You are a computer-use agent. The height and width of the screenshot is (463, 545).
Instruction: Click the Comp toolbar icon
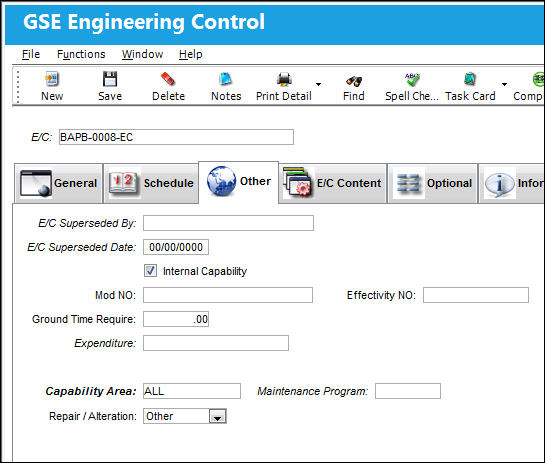tap(538, 79)
